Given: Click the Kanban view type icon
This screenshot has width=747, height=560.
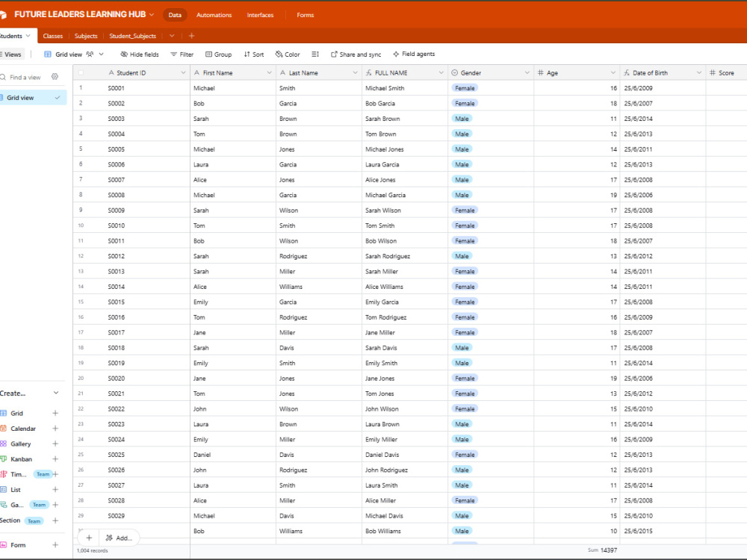Looking at the screenshot, I should 3,459.
